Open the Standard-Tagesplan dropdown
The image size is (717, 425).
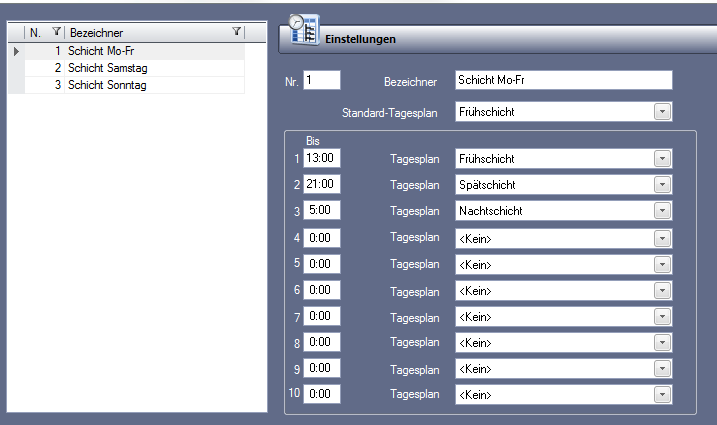coord(662,112)
